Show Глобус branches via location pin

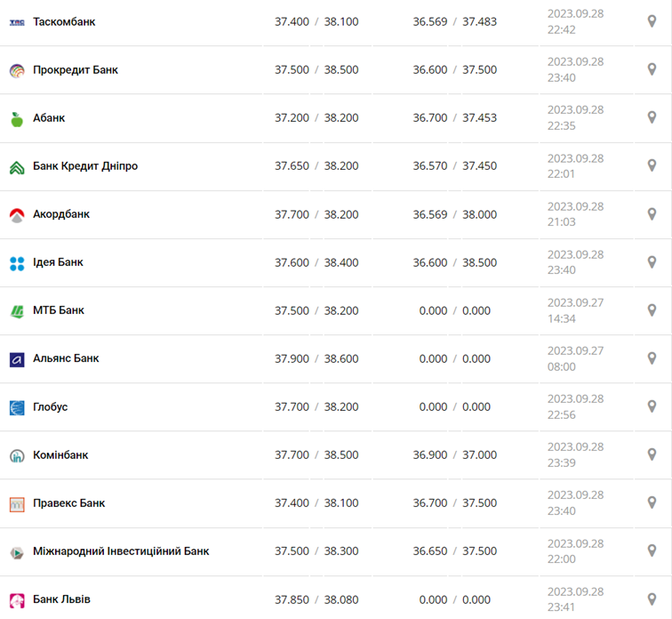pos(652,406)
